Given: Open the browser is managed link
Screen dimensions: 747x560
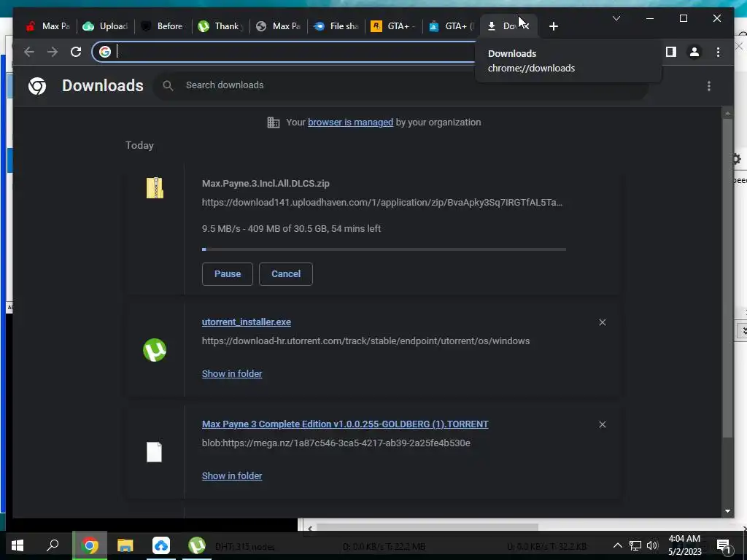Looking at the screenshot, I should pos(350,122).
